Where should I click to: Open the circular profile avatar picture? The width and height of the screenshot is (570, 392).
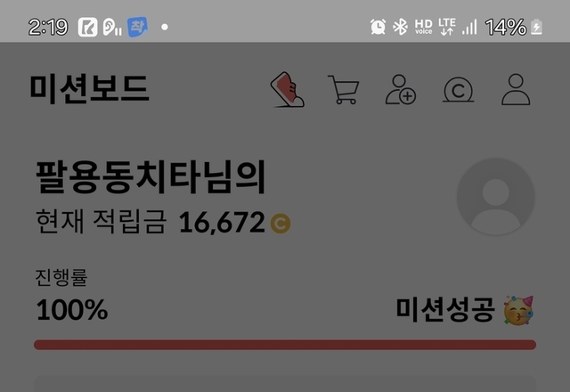coord(495,197)
